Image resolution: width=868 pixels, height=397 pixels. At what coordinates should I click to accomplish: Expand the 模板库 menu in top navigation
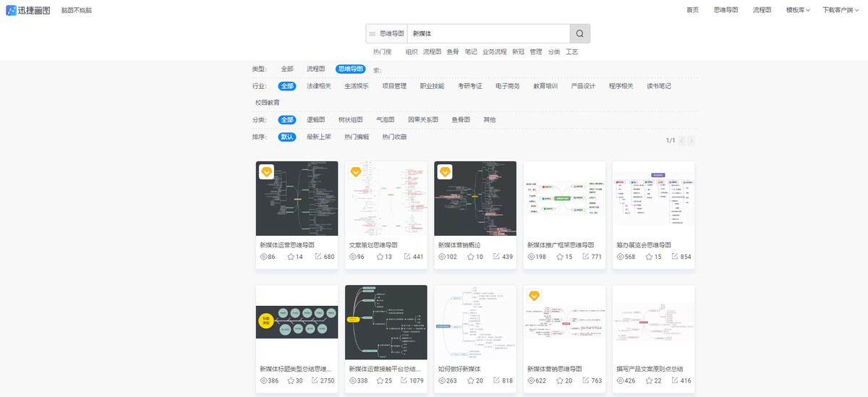(798, 10)
